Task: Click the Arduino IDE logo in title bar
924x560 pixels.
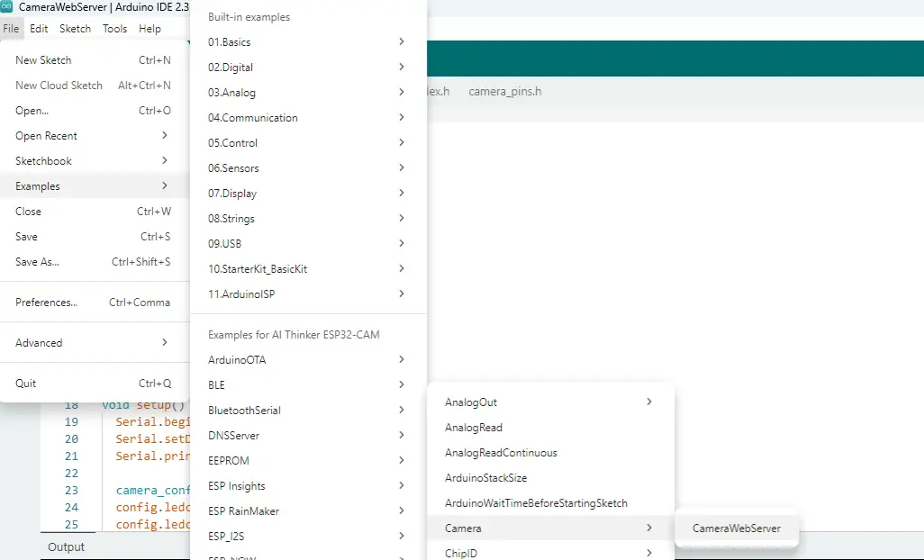Action: click(x=7, y=6)
